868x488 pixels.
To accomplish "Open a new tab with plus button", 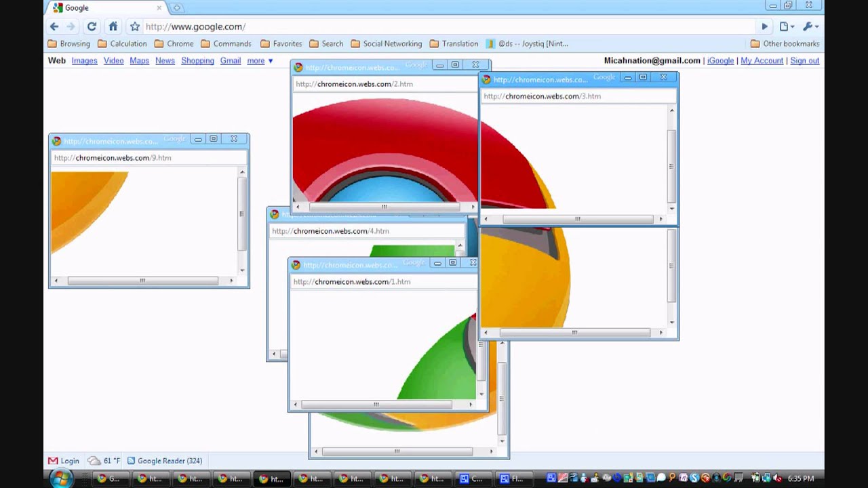I will 177,7.
